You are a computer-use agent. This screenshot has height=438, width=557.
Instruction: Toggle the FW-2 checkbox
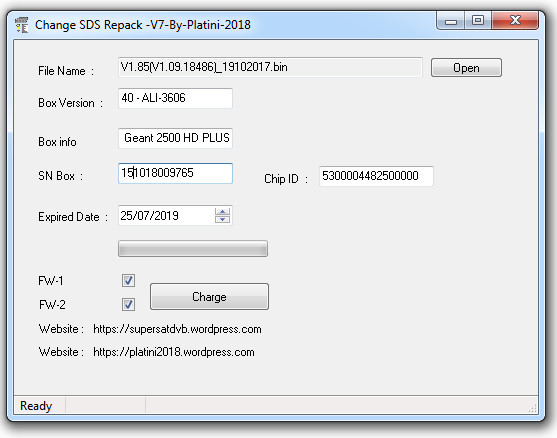coord(128,304)
